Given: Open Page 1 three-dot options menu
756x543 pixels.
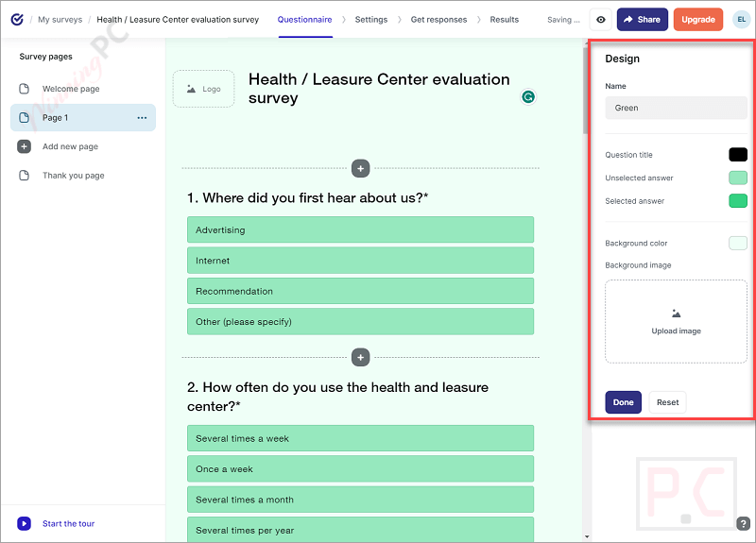Looking at the screenshot, I should click(142, 117).
